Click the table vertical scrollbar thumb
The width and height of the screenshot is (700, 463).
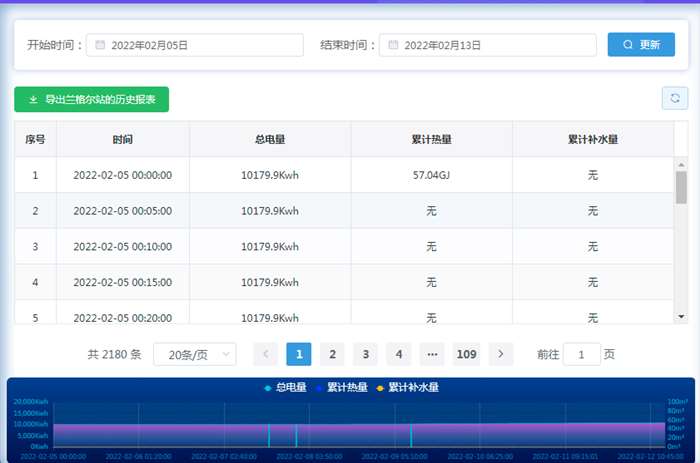pos(681,186)
